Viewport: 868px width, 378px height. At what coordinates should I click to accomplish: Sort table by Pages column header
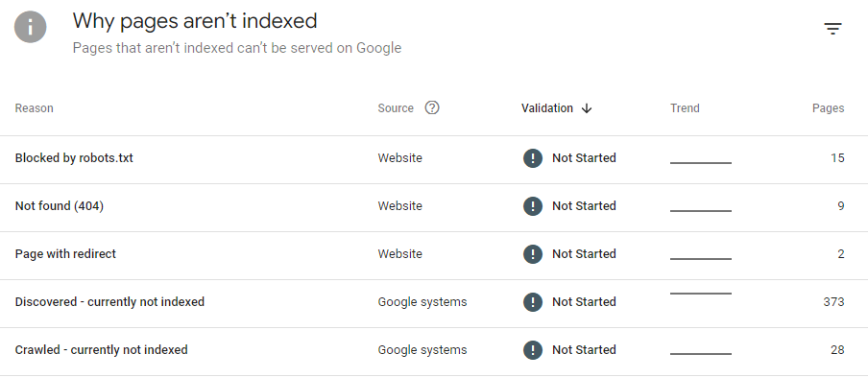[828, 108]
